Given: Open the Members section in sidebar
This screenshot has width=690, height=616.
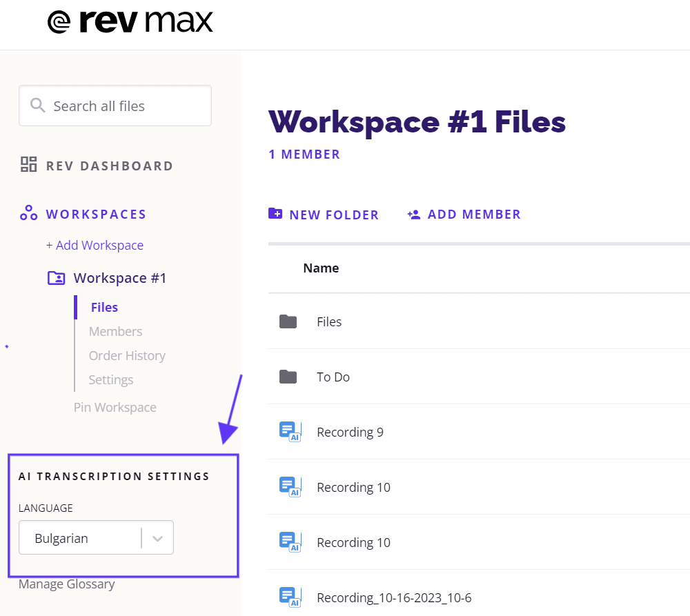Looking at the screenshot, I should click(115, 331).
